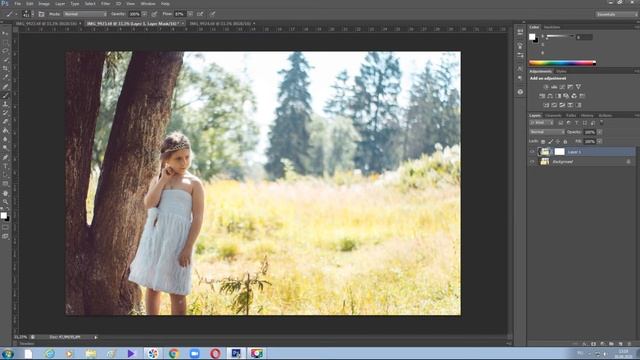Select the Quick Selection tool
The width and height of the screenshot is (640, 360).
coord(5,60)
